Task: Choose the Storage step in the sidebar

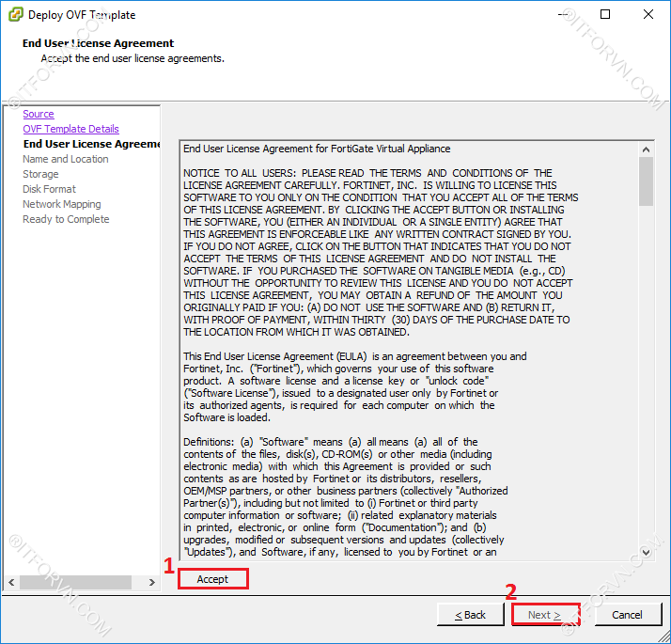Action: coord(40,174)
